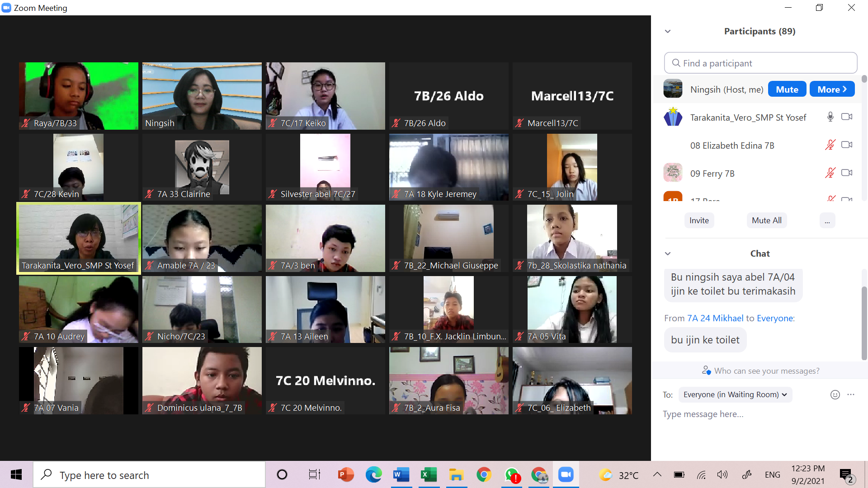The width and height of the screenshot is (868, 488).
Task: Select Tarakanita_Vero avatar in participants list
Action: coord(673,117)
